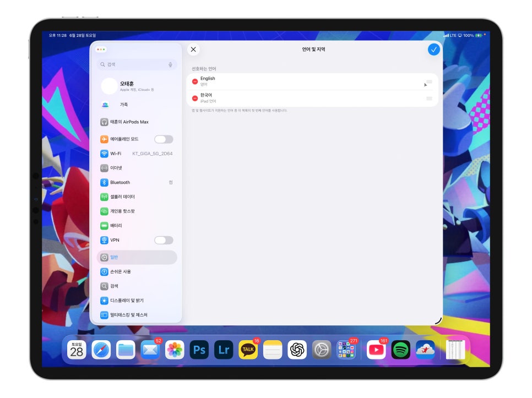Launch Safari from the dock
The height and width of the screenshot is (398, 532).
(x=101, y=350)
